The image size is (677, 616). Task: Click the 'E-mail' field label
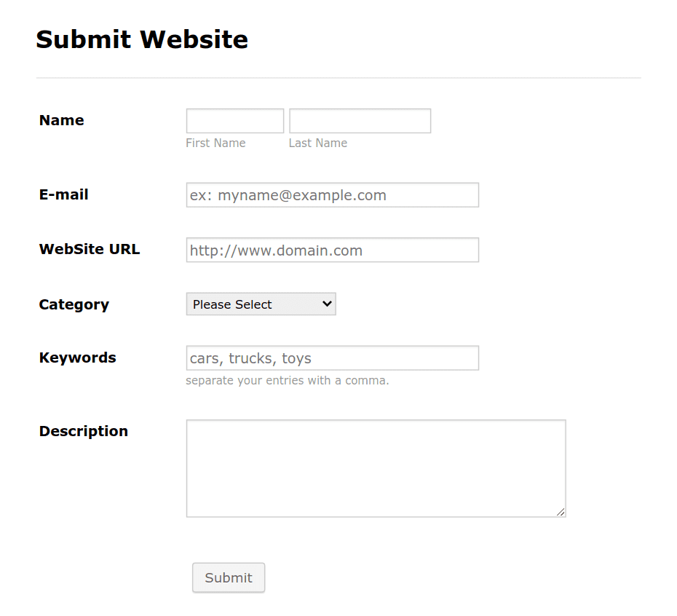[64, 194]
